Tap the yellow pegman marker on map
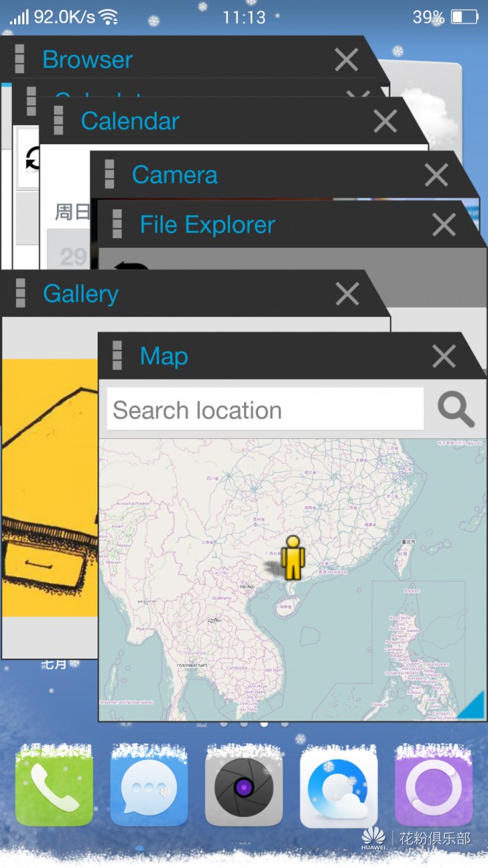 tap(292, 557)
